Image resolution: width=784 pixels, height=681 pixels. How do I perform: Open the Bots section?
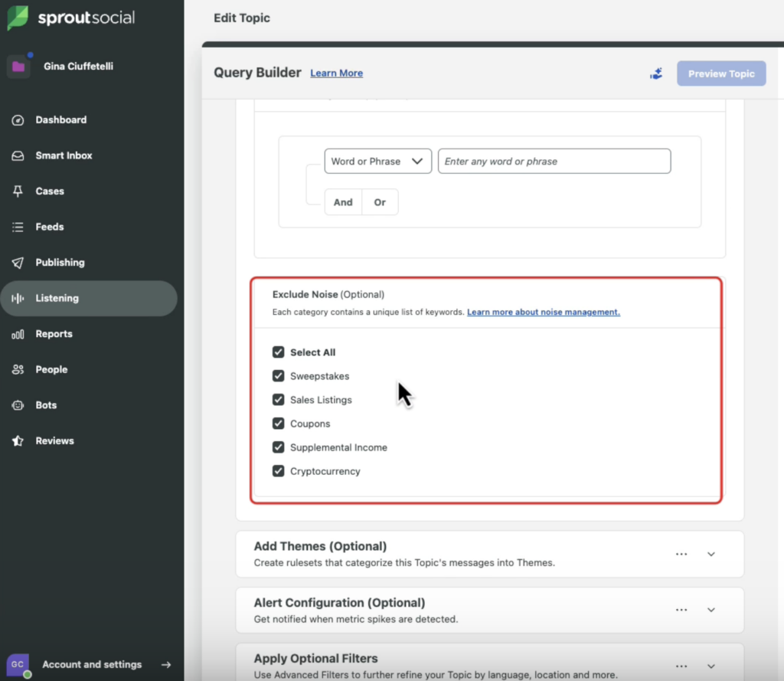(46, 404)
